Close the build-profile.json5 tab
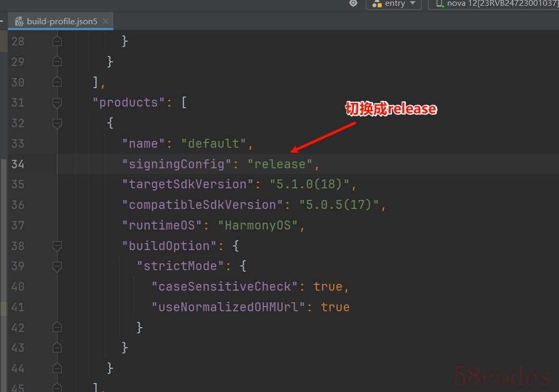 [105, 21]
